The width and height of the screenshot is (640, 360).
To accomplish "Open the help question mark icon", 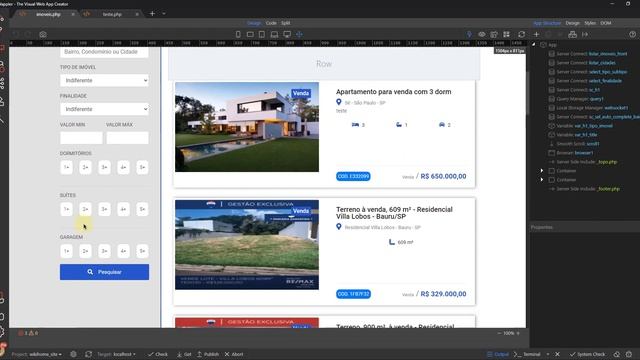I will [x=632, y=35].
